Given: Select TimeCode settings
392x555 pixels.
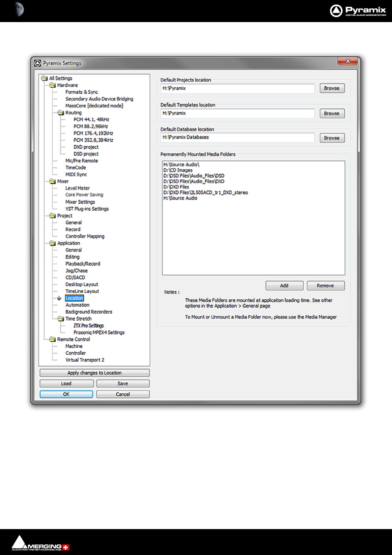Looking at the screenshot, I should pyautogui.click(x=75, y=168).
